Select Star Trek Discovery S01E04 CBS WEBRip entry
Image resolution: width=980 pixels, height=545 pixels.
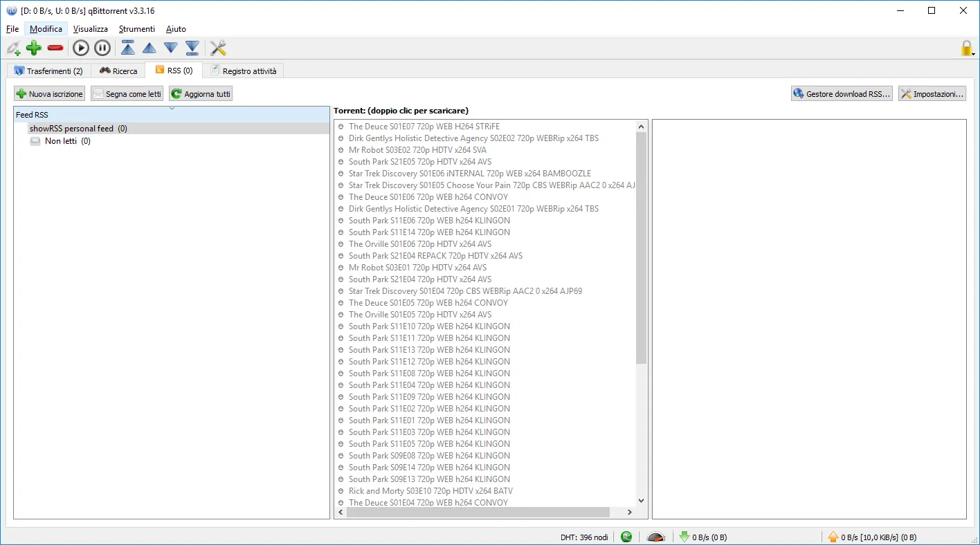(465, 291)
